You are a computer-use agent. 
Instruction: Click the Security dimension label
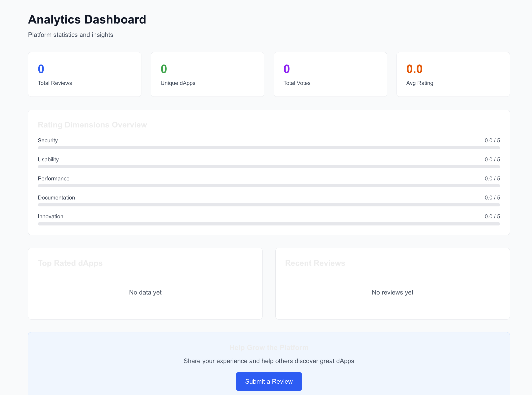tap(48, 140)
